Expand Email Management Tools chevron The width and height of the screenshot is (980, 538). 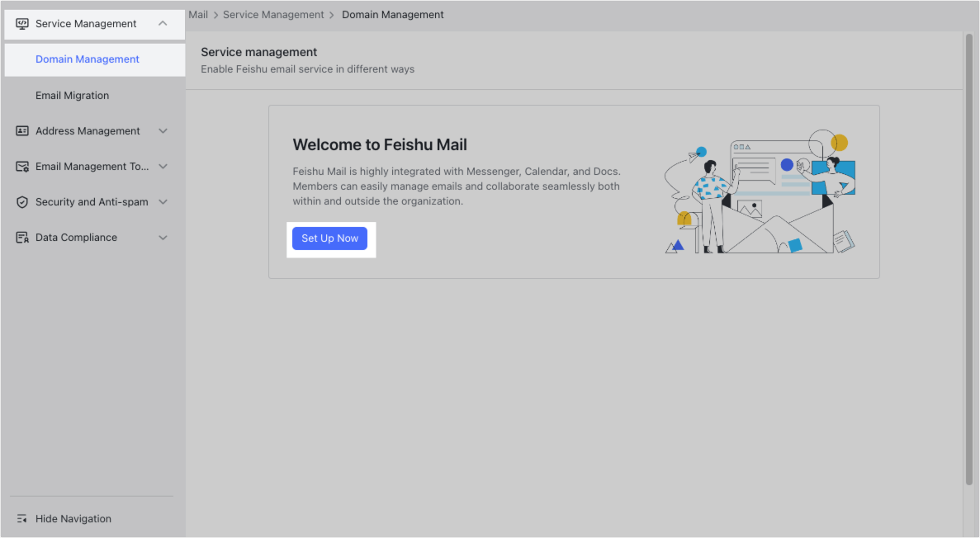click(x=163, y=167)
